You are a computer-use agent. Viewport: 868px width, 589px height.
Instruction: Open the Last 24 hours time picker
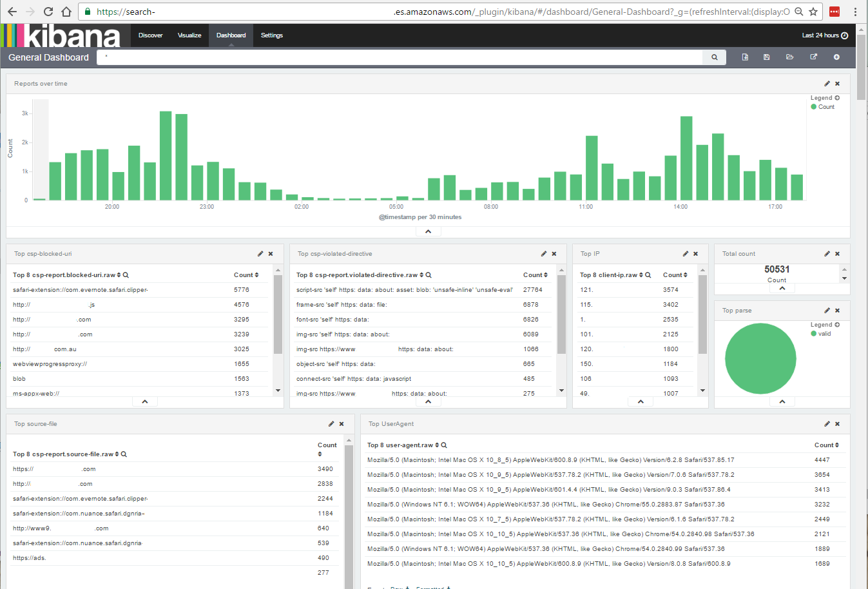point(825,35)
